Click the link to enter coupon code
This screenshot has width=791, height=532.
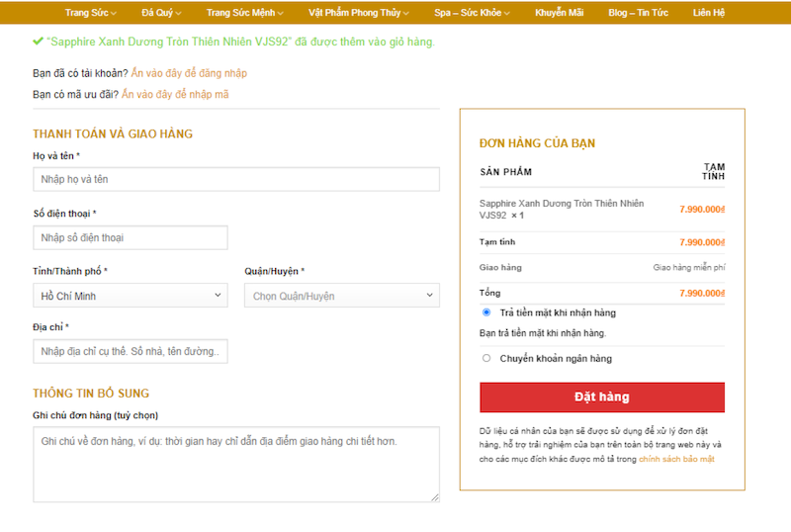tap(174, 95)
